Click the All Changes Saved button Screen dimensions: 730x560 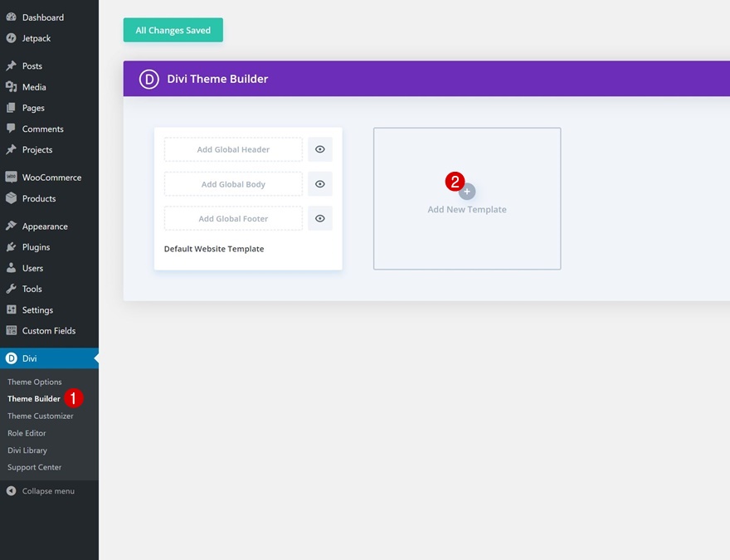[x=173, y=30]
